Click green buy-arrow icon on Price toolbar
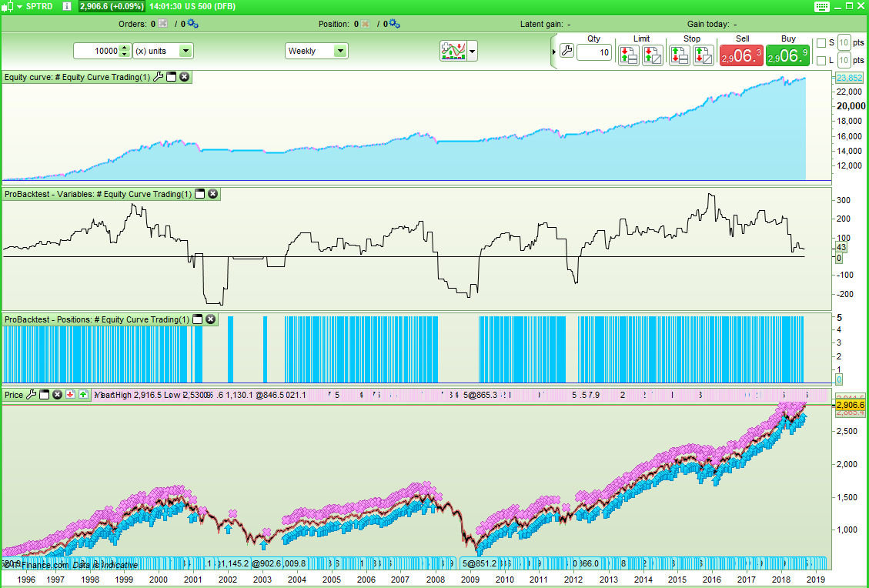 (83, 395)
